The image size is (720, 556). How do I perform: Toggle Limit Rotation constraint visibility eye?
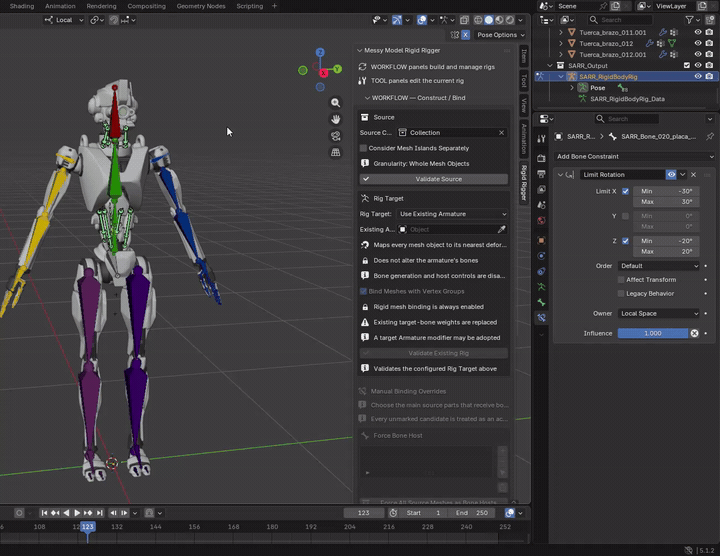(x=671, y=174)
